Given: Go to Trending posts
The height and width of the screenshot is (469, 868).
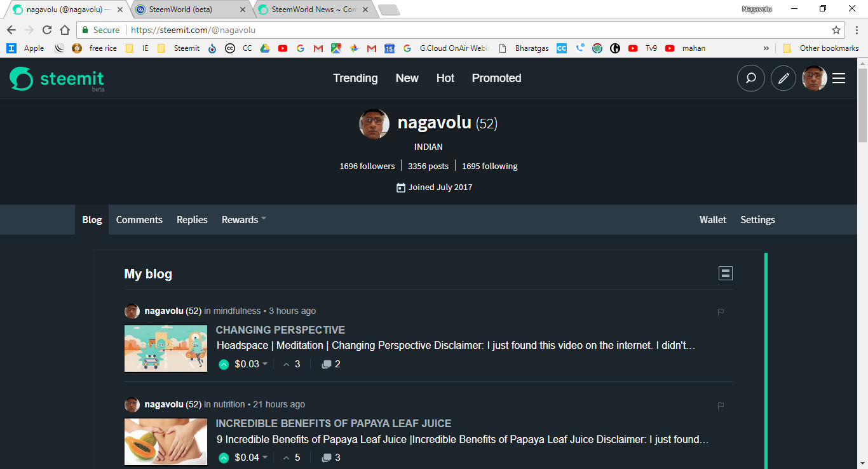Looking at the screenshot, I should click(x=355, y=78).
